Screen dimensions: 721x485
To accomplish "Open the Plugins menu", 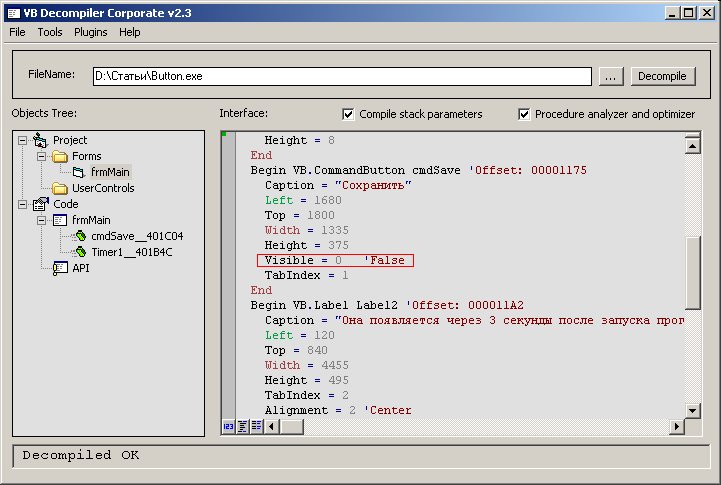I will click(x=90, y=32).
